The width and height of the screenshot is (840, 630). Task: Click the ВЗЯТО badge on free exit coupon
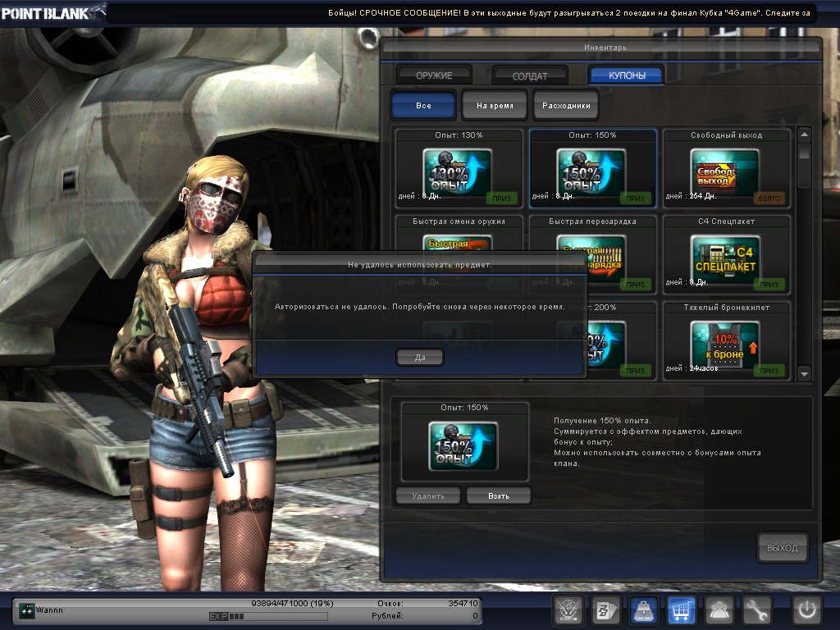[x=769, y=199]
